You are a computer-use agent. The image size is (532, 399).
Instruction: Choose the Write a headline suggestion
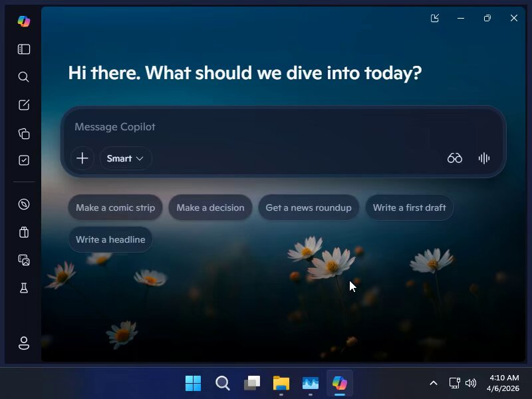pos(110,239)
